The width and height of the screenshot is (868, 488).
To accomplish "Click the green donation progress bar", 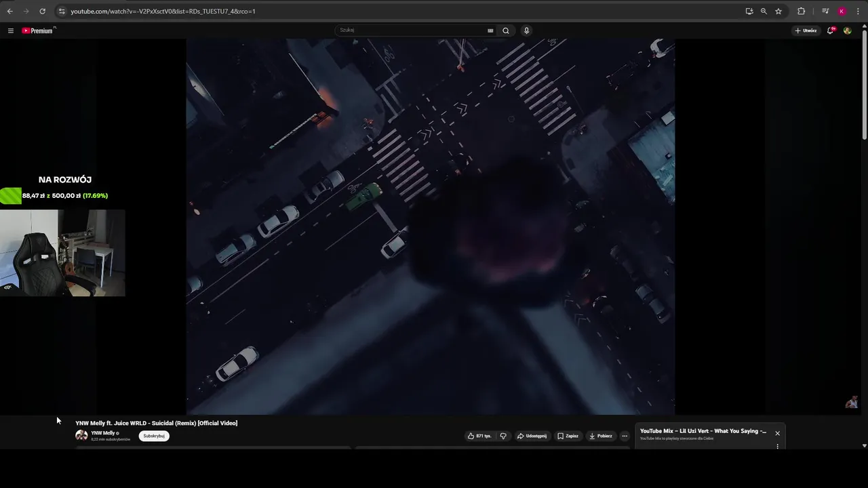I will [11, 196].
